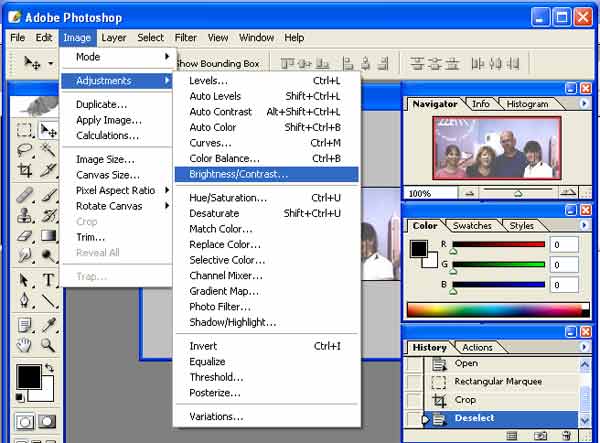600x443 pixels.
Task: Open Navigator panel options menu
Action: point(584,103)
